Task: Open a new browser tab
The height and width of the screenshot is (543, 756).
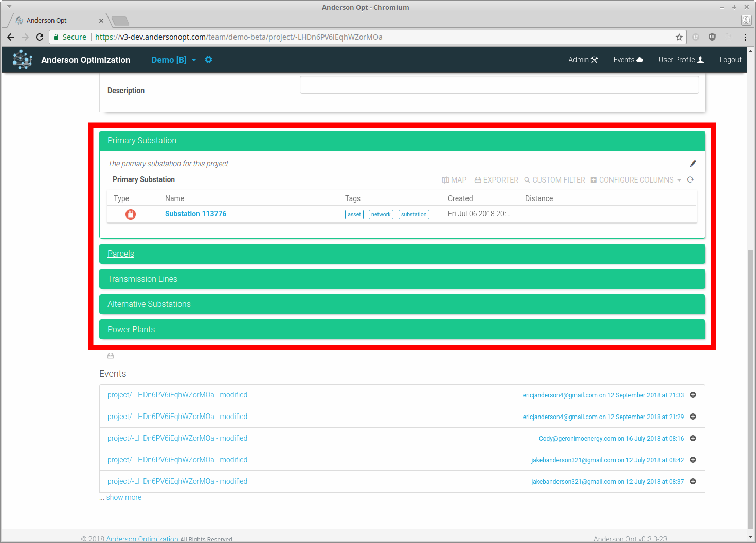Action: click(x=120, y=21)
